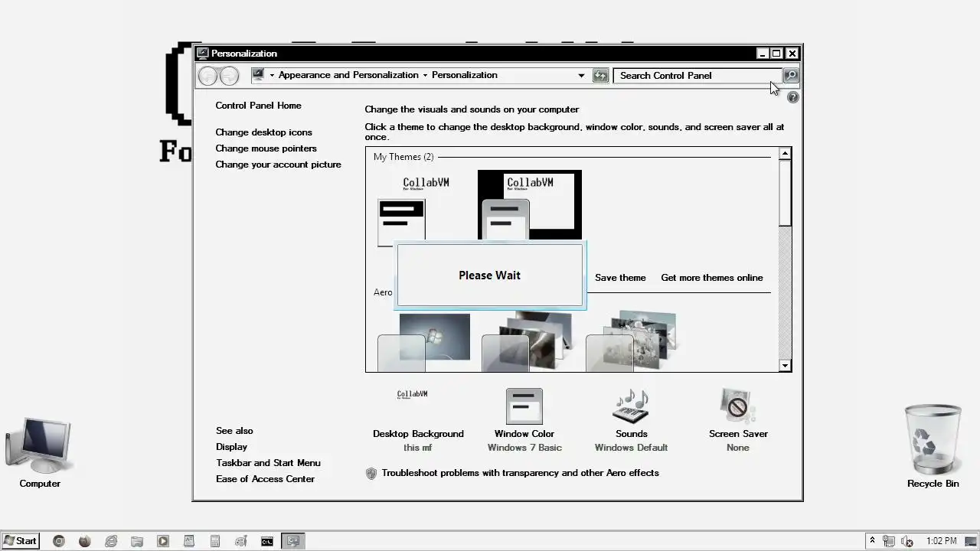Open address bar history dropdown
Image resolution: width=980 pixels, height=551 pixels.
click(581, 75)
